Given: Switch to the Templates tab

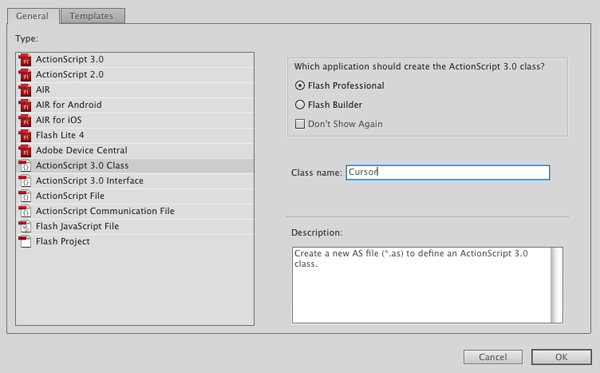Looking at the screenshot, I should click(x=92, y=16).
